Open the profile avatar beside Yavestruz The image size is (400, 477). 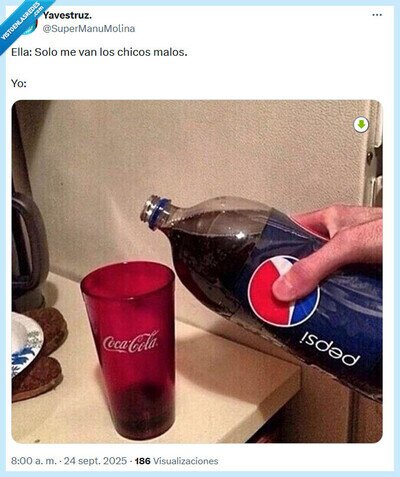click(30, 27)
